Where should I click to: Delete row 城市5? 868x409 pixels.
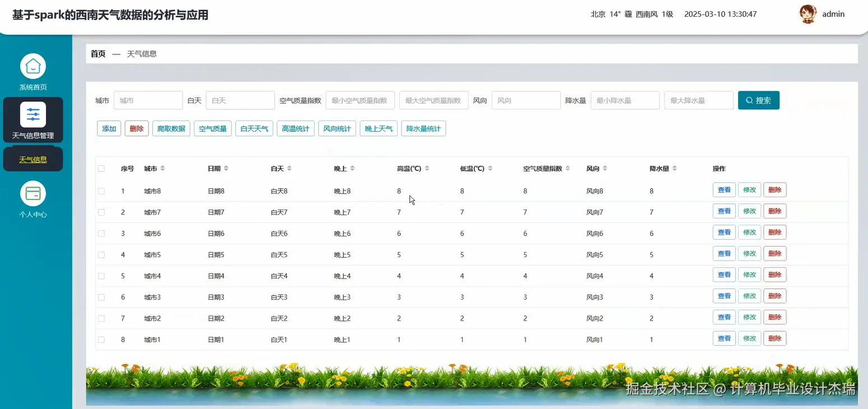[x=775, y=254]
